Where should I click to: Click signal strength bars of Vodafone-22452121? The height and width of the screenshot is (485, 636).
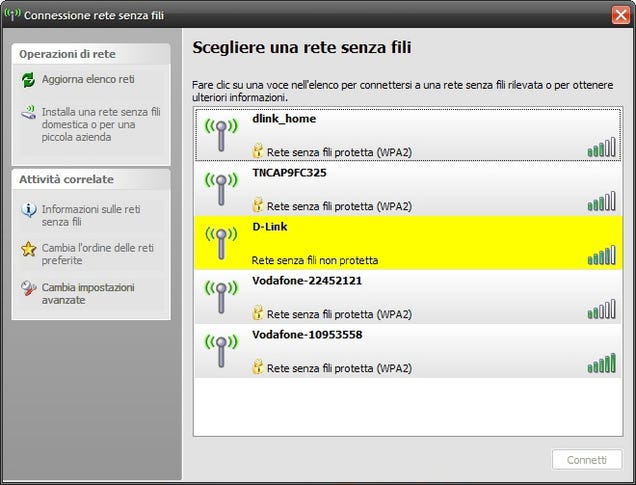tap(602, 309)
